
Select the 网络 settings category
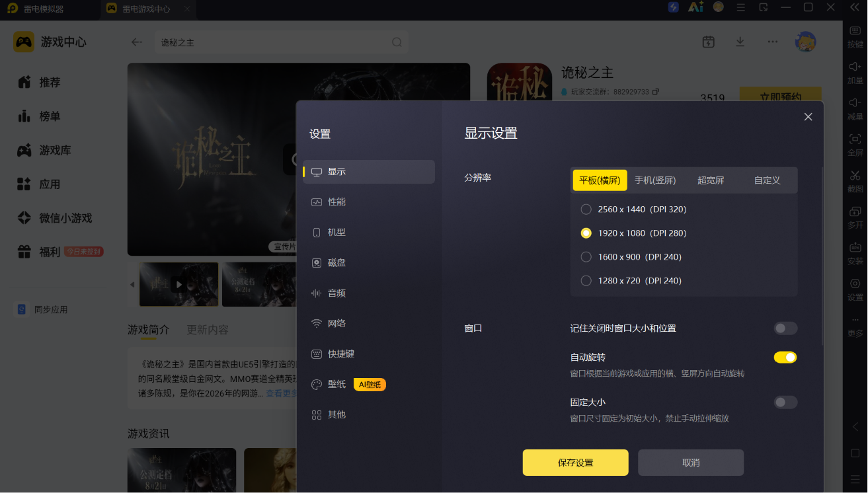pos(369,323)
